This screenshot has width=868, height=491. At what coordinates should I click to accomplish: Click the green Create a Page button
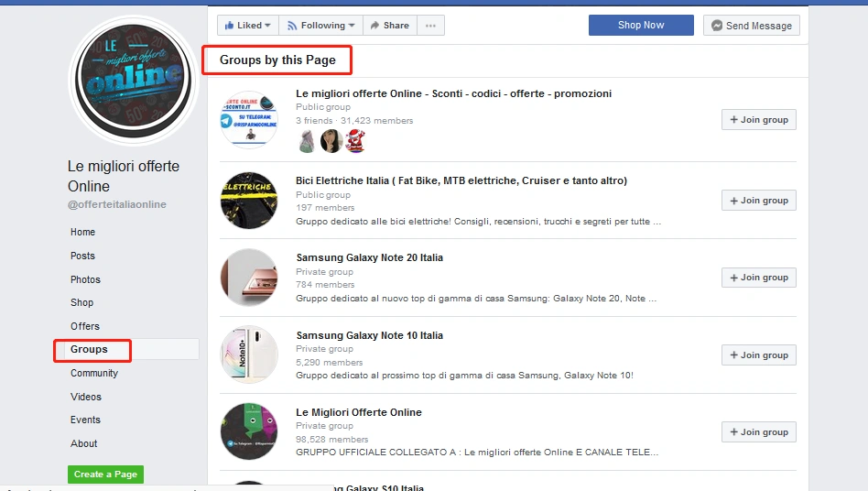pyautogui.click(x=105, y=475)
